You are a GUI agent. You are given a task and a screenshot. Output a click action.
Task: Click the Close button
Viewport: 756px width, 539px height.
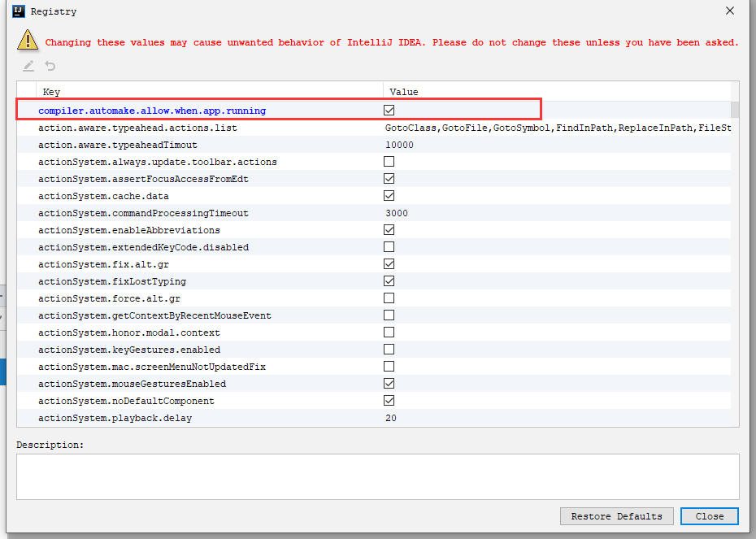point(709,516)
